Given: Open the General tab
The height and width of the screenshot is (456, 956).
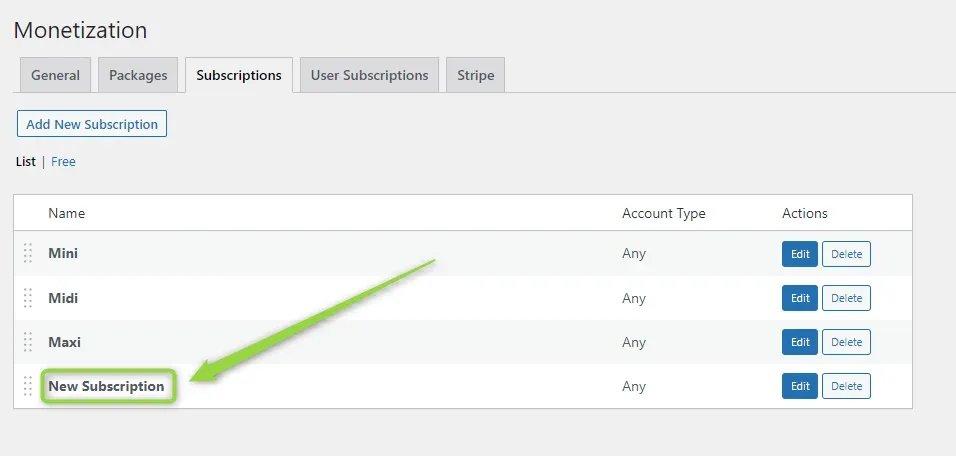Looking at the screenshot, I should pyautogui.click(x=55, y=75).
